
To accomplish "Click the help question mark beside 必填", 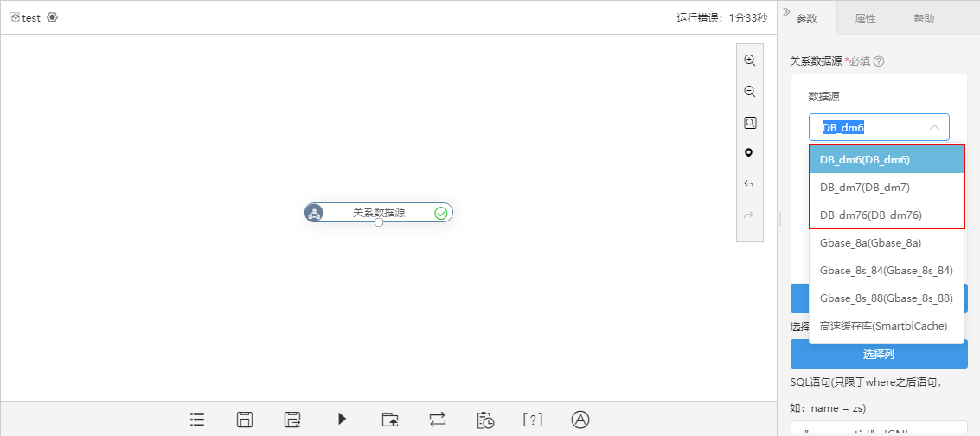I will coord(879,61).
